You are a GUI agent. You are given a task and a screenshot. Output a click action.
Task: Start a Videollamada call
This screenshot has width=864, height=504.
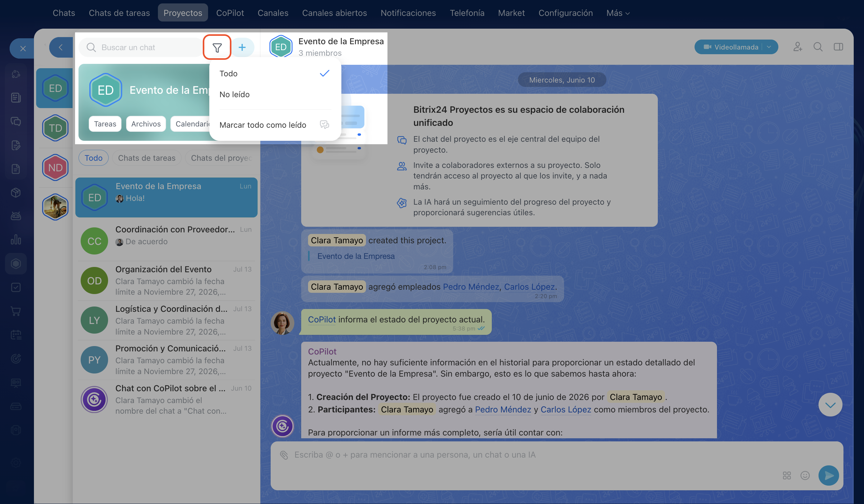click(731, 47)
